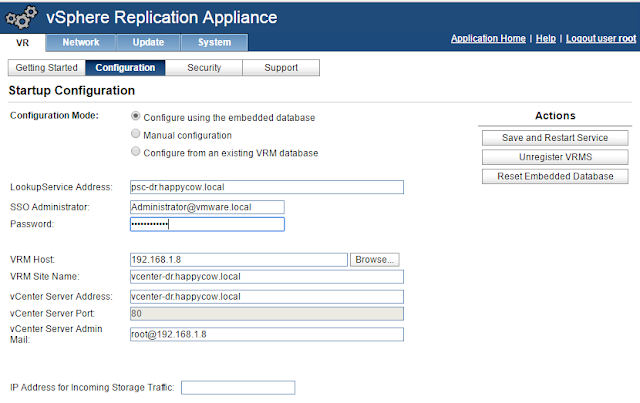Follow the Application Home link
Image resolution: width=640 pixels, height=403 pixels.
488,38
